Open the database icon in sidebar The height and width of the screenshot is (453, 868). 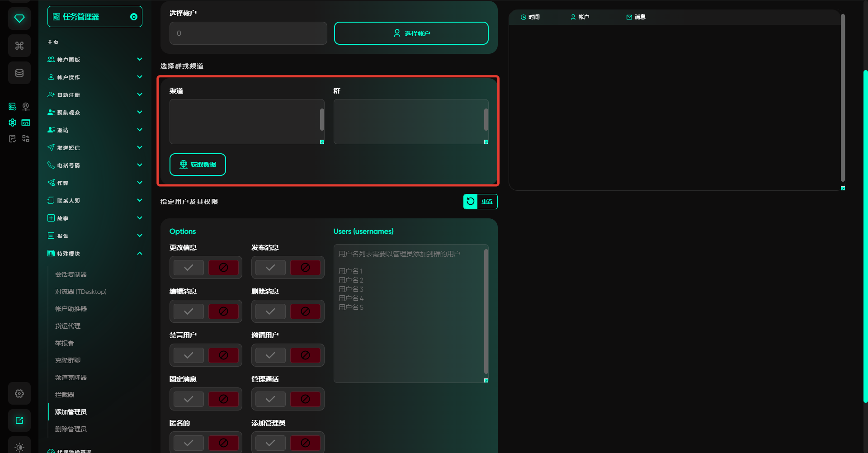[x=19, y=73]
